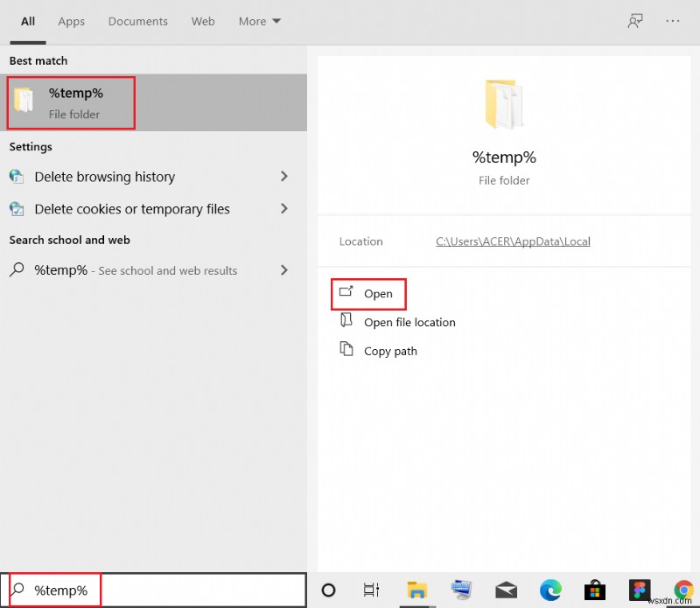The height and width of the screenshot is (608, 700).
Task: Click "File folder" text in the preview pane
Action: pyautogui.click(x=504, y=180)
